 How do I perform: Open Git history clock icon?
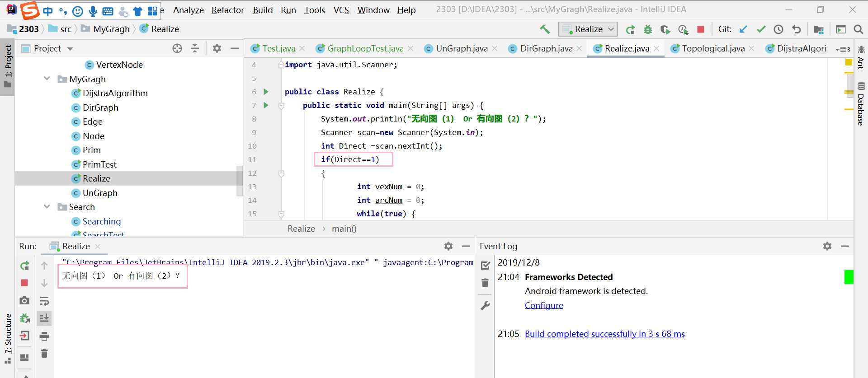(778, 29)
